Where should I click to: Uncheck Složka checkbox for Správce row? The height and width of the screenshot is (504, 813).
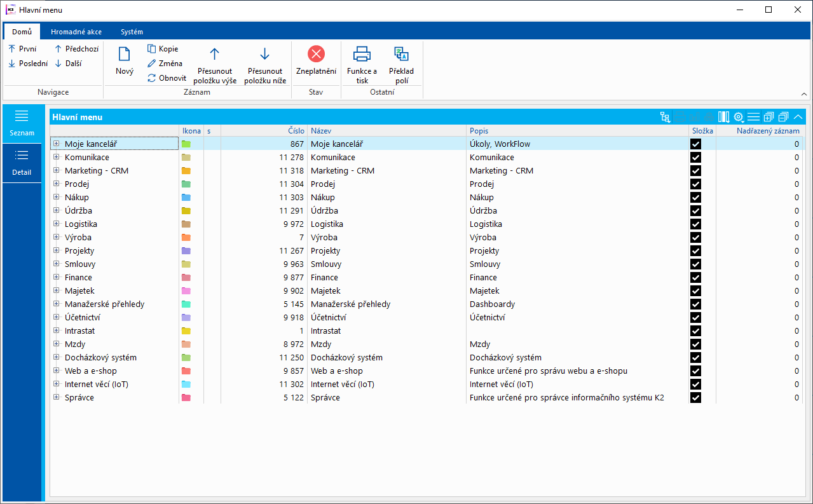coord(695,398)
